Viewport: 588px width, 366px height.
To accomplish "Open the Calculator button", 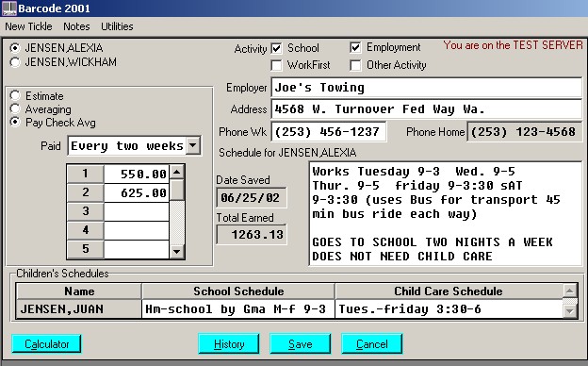I will pyautogui.click(x=46, y=344).
